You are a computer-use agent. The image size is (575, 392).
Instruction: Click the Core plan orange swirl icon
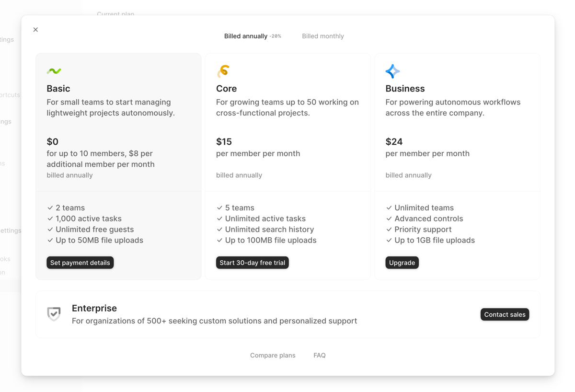tap(223, 70)
